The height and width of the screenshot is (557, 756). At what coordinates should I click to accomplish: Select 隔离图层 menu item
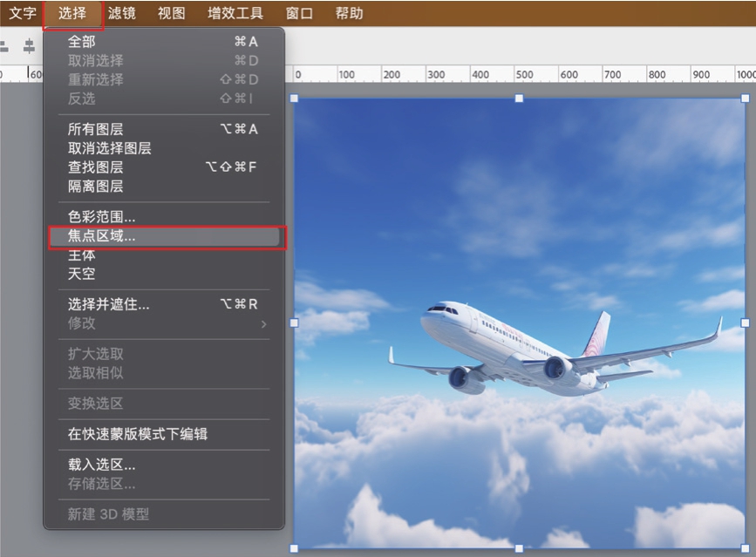164,186
